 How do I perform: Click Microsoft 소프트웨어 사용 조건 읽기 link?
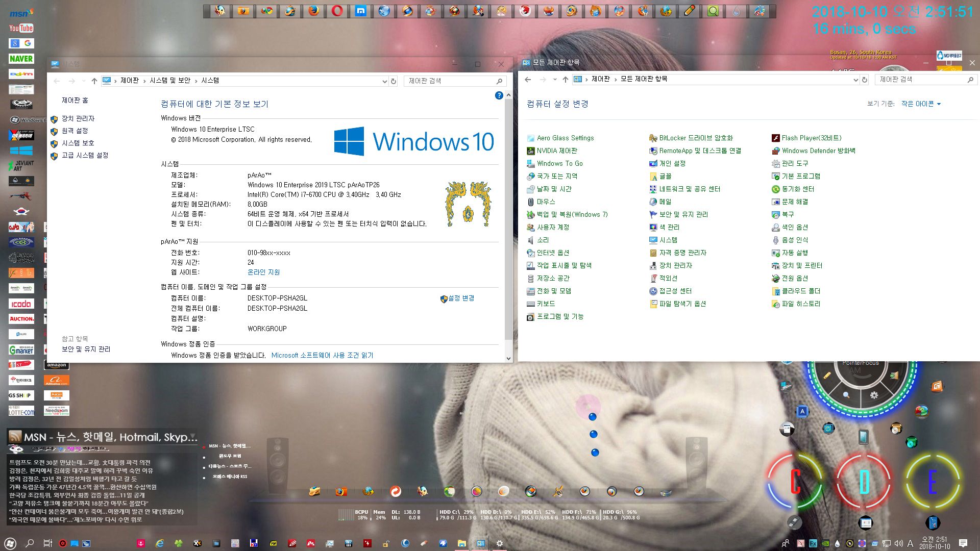(x=323, y=356)
